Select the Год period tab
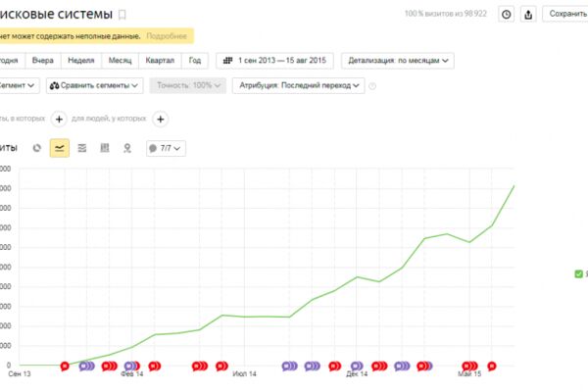The width and height of the screenshot is (588, 392). [x=195, y=61]
